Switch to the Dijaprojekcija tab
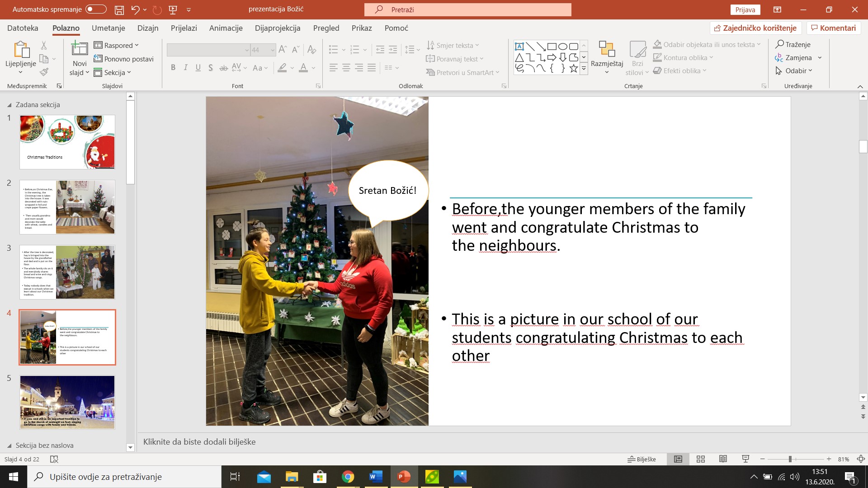868x488 pixels. tap(278, 28)
